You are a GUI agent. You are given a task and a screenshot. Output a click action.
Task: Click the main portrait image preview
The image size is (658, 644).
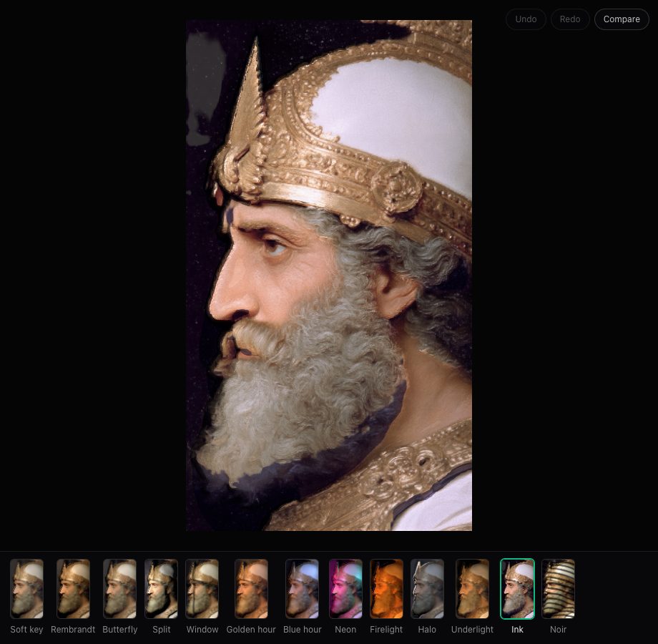pyautogui.click(x=329, y=275)
